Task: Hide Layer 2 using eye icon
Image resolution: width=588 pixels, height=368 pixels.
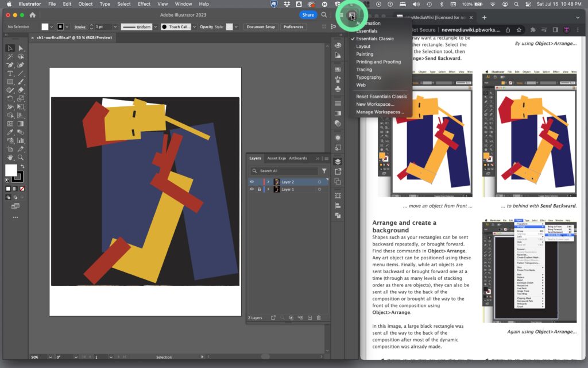Action: (x=252, y=182)
